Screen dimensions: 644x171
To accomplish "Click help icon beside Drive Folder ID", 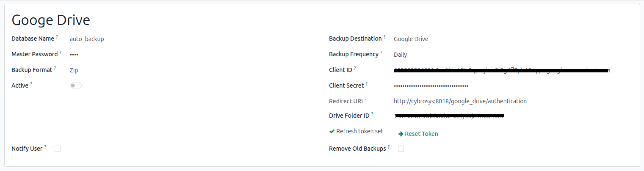I will [372, 114].
